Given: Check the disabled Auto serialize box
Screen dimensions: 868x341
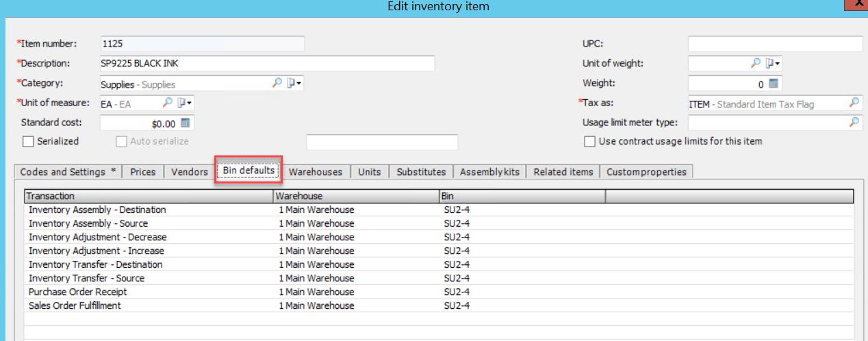Looking at the screenshot, I should (121, 141).
